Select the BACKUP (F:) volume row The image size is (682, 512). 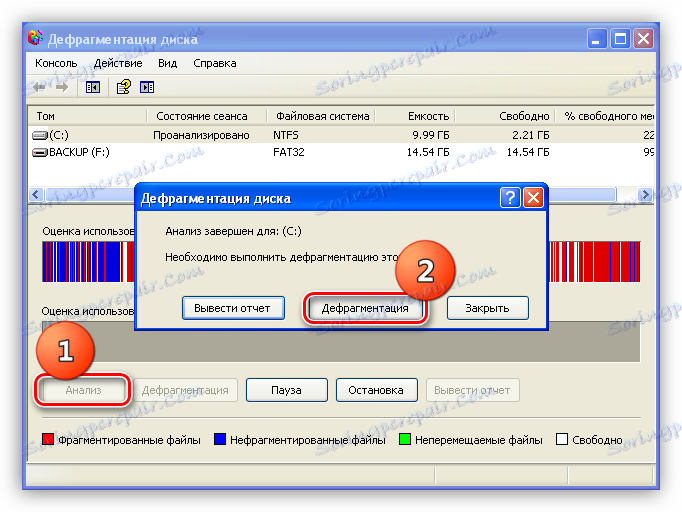tap(341, 152)
